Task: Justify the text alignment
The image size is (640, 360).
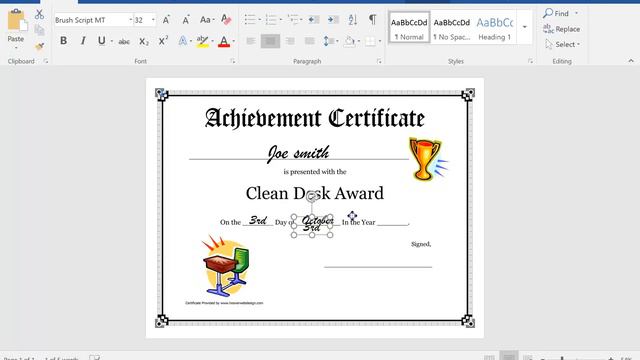Action: tap(310, 41)
